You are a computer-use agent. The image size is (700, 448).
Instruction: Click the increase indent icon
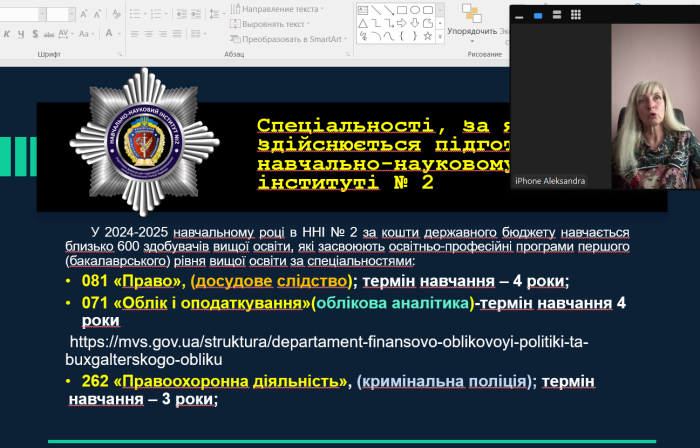(x=196, y=14)
